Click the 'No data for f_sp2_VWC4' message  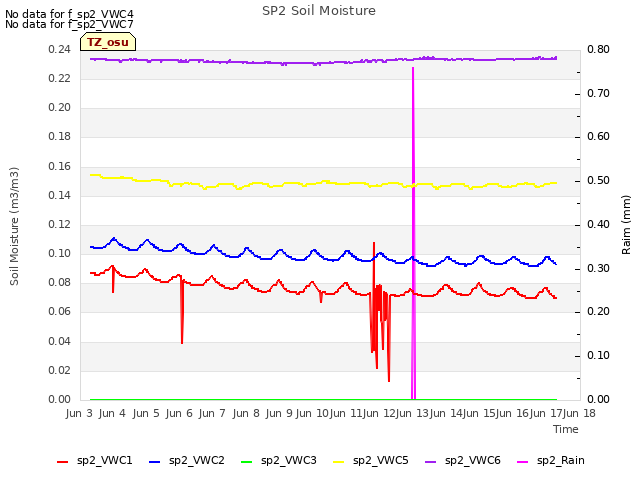pyautogui.click(x=69, y=14)
